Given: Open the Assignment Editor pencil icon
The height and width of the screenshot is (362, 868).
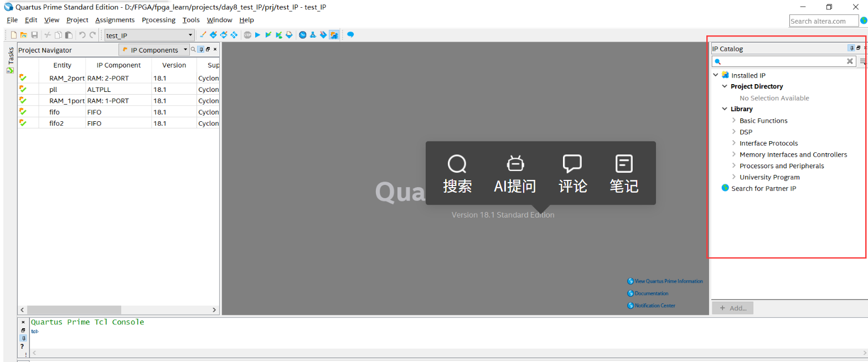Looking at the screenshot, I should tap(203, 35).
